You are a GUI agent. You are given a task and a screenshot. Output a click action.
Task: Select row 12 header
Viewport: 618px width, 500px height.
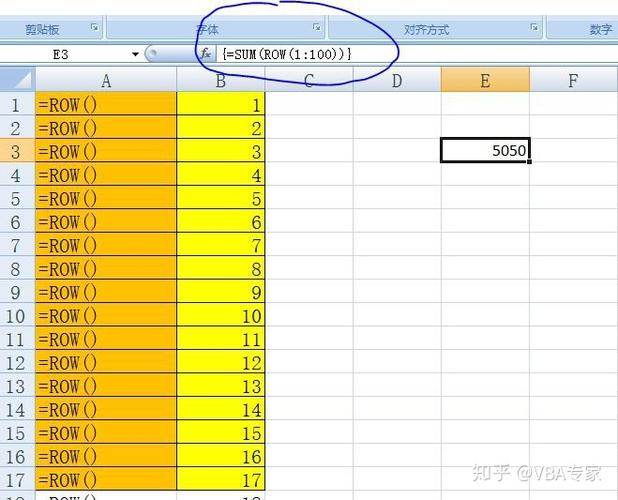[17, 362]
